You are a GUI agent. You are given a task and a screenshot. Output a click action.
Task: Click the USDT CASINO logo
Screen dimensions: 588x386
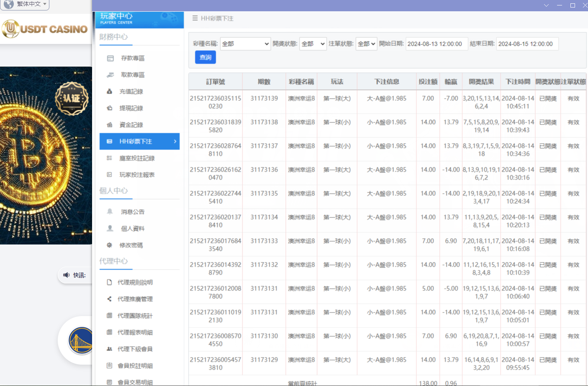(x=45, y=29)
